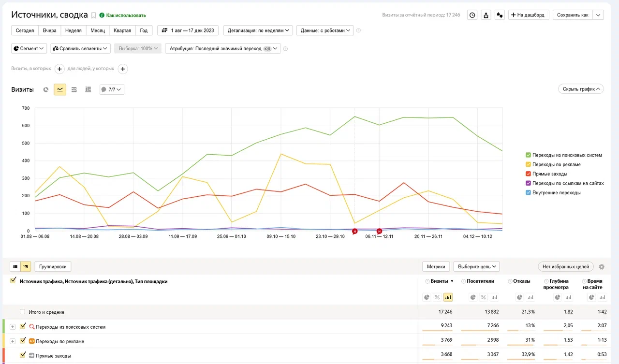Expand the 'Переходы по рекламе' row
The width and height of the screenshot is (619, 364).
[13, 341]
